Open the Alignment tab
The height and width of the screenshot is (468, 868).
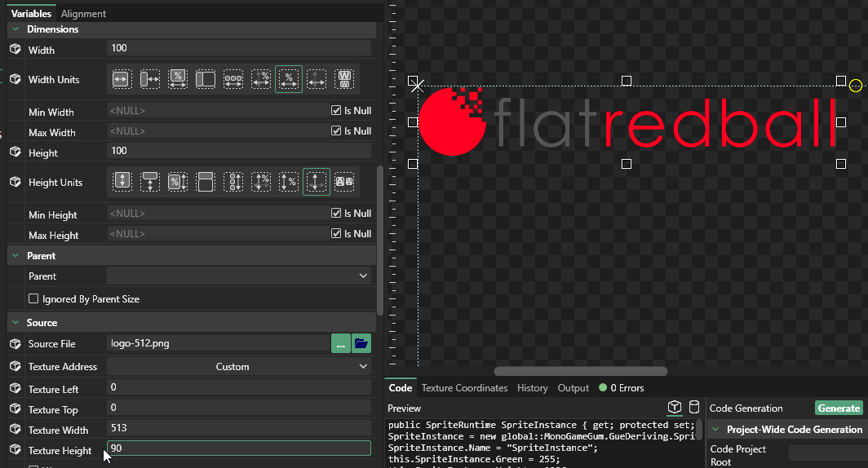[x=83, y=14]
